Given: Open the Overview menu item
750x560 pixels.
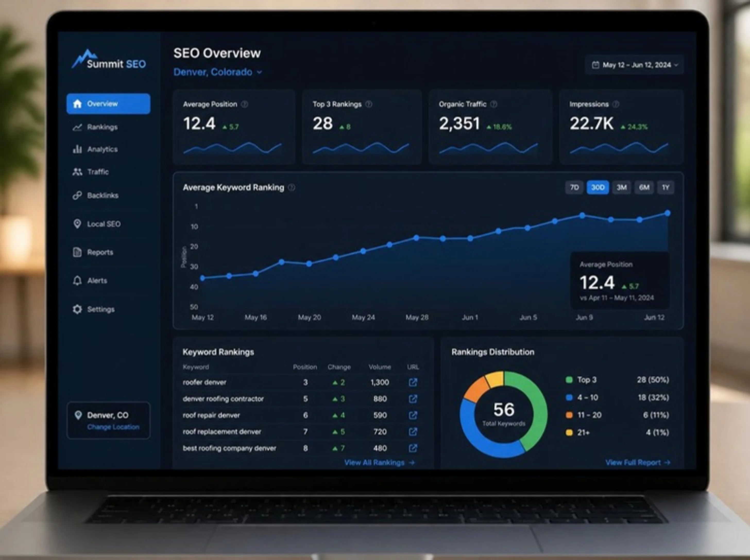Looking at the screenshot, I should pos(108,104).
